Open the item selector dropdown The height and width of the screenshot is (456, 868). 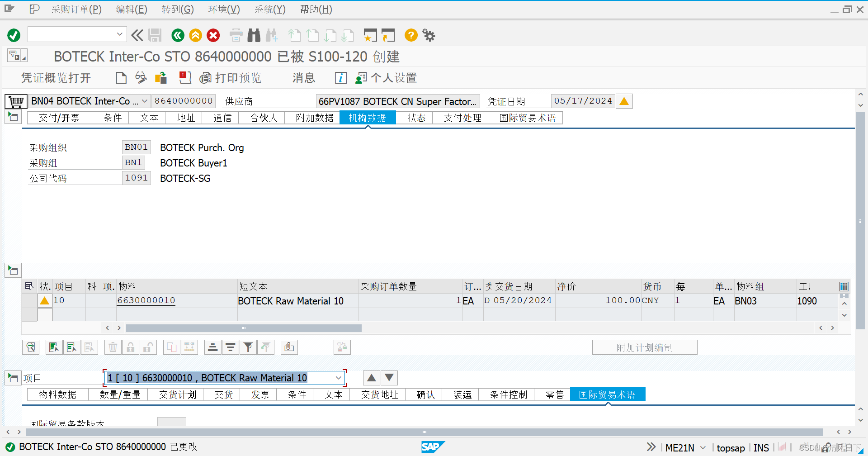pos(338,378)
